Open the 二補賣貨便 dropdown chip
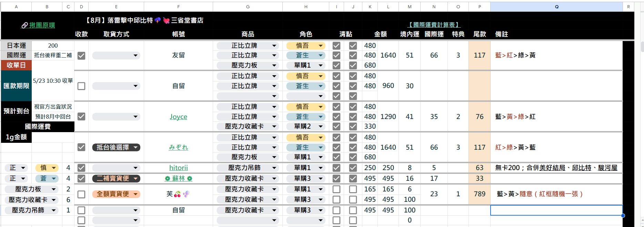This screenshot has height=227, width=644. 116,179
